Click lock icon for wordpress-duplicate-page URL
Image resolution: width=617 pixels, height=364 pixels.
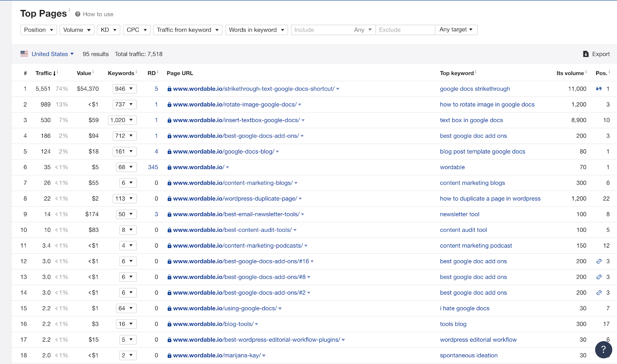click(x=169, y=199)
